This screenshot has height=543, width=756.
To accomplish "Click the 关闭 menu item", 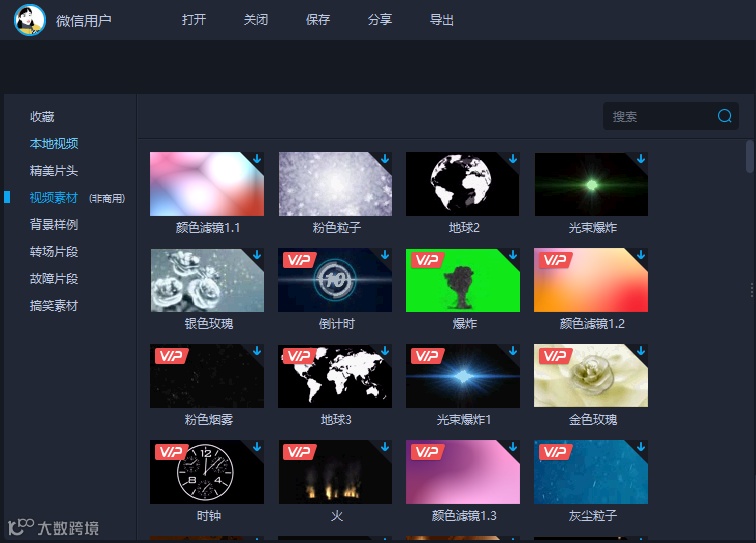I will pyautogui.click(x=256, y=20).
